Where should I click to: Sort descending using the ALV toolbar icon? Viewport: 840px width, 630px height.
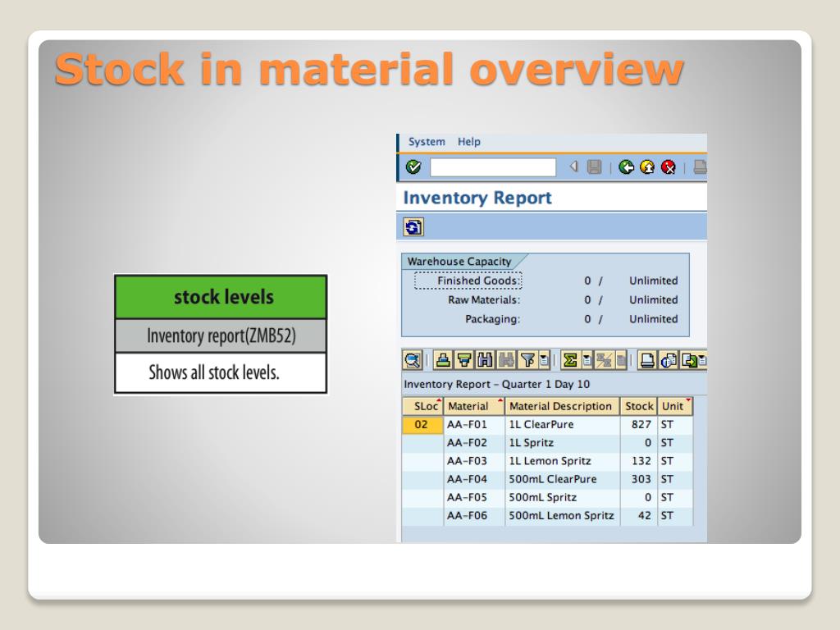pos(464,360)
